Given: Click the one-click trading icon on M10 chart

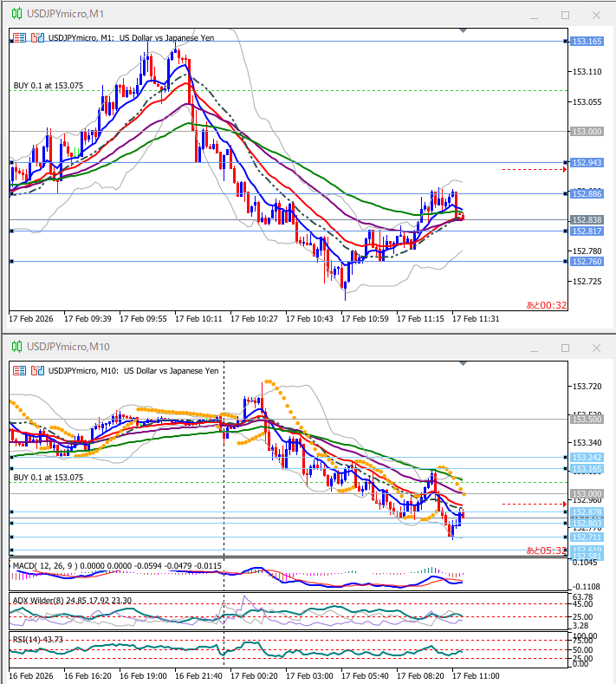Looking at the screenshot, I should [x=18, y=370].
